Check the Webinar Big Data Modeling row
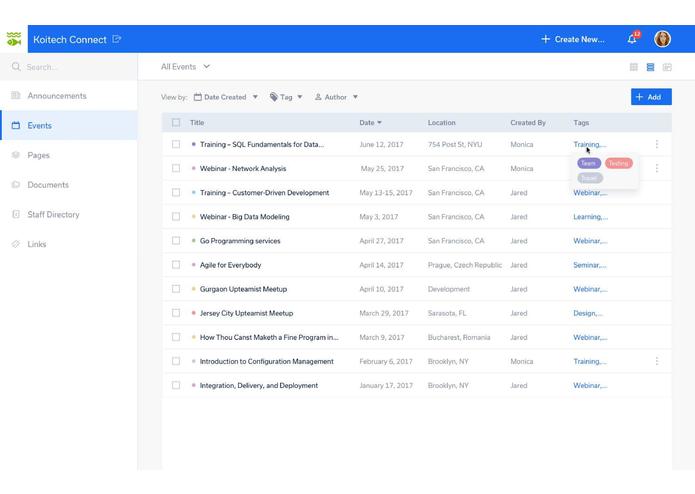 (176, 216)
